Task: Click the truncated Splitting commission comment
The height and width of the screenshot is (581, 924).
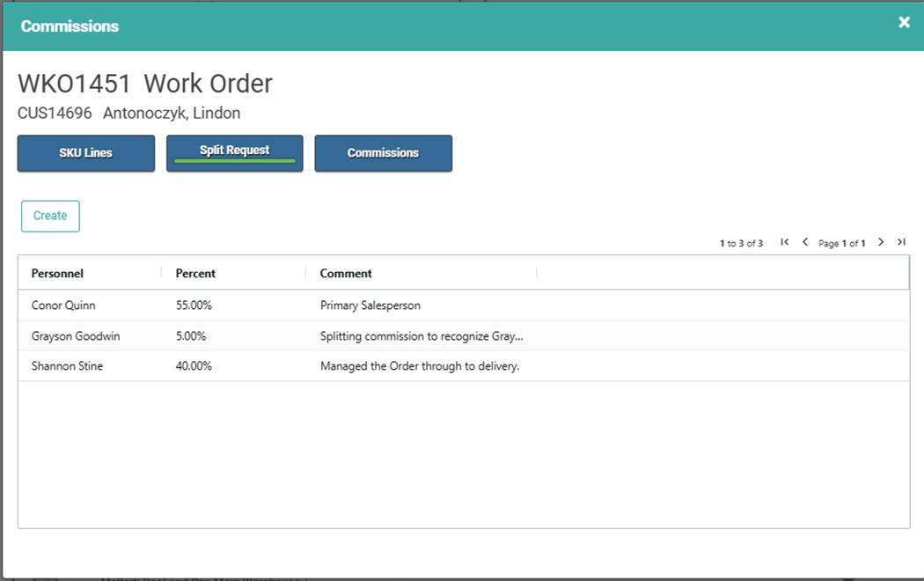Action: [x=422, y=336]
